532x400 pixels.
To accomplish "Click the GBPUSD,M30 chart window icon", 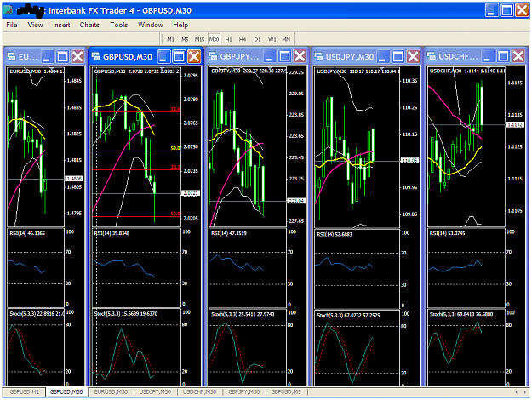I will (95, 56).
